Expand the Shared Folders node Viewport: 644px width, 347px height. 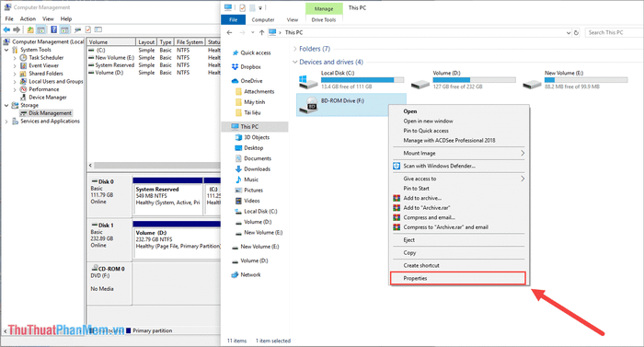pos(15,74)
